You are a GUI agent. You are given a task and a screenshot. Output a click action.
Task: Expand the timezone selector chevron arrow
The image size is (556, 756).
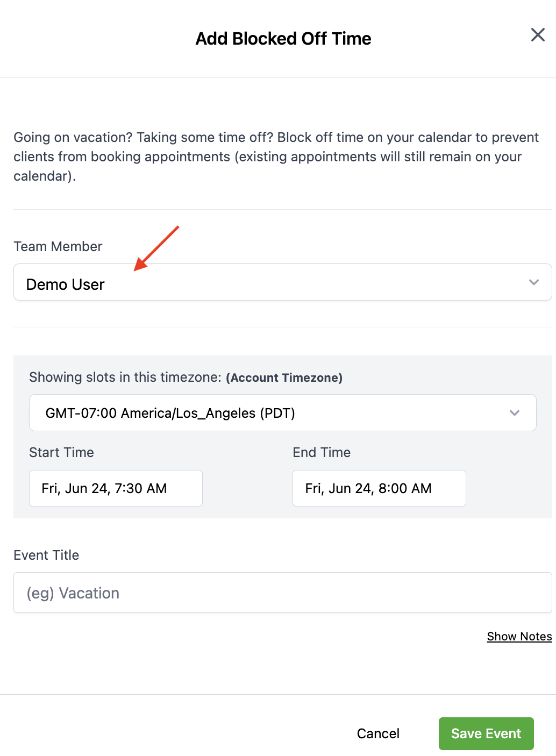(515, 413)
